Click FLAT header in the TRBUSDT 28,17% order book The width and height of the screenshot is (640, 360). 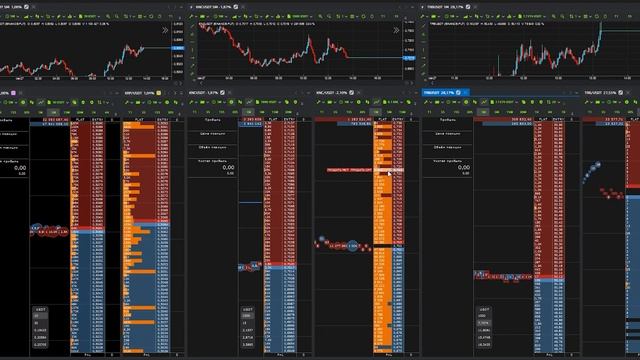543,120
